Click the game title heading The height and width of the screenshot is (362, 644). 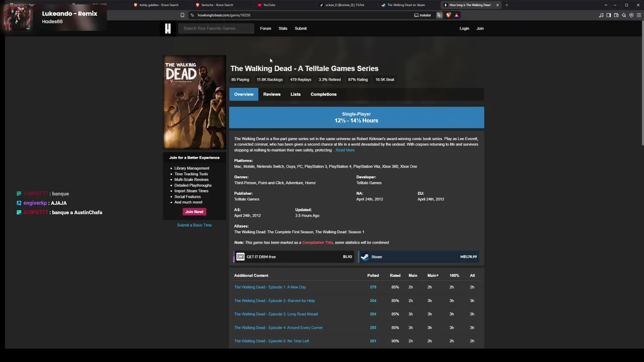click(x=304, y=68)
